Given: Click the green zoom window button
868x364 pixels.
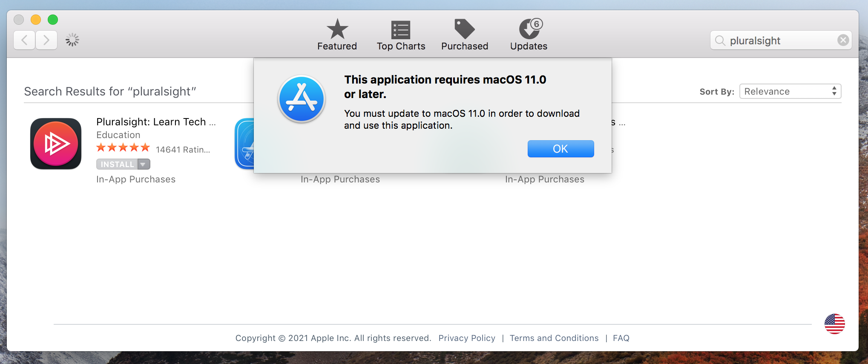Looking at the screenshot, I should (53, 20).
